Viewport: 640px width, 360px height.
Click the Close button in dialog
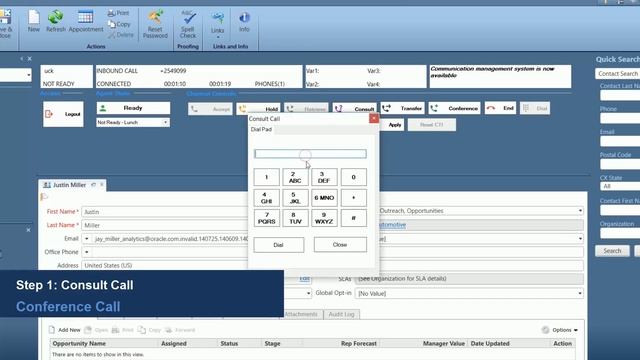click(x=340, y=244)
